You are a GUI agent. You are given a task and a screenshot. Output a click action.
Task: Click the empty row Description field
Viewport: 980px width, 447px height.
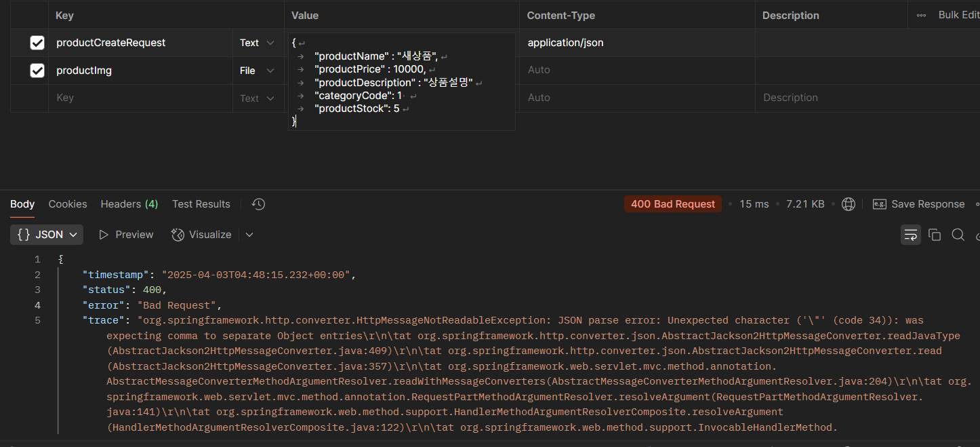point(867,98)
